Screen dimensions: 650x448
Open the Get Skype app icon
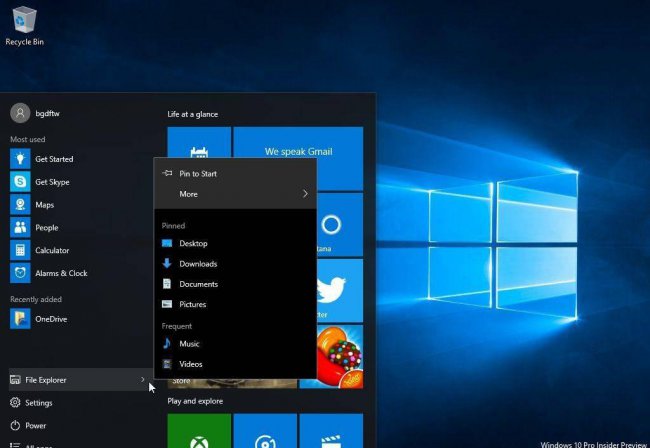(x=20, y=182)
